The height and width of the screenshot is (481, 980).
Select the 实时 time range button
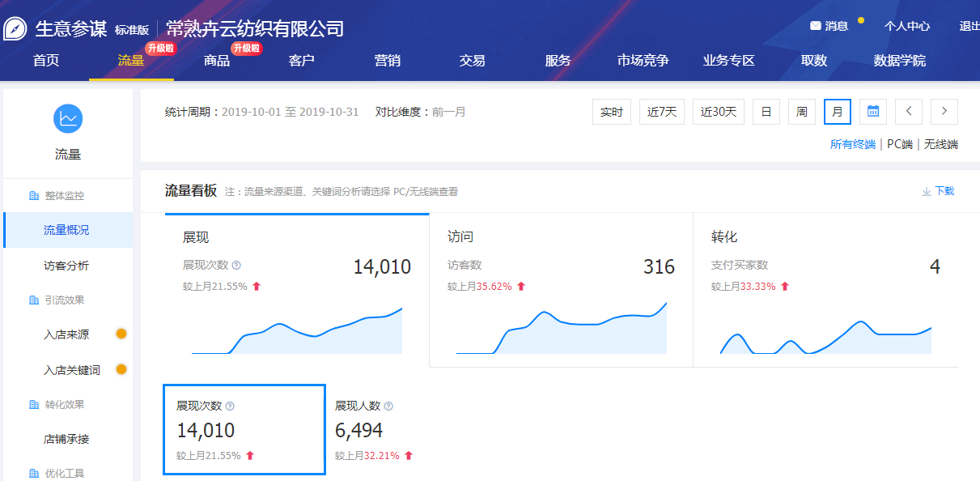(x=612, y=112)
